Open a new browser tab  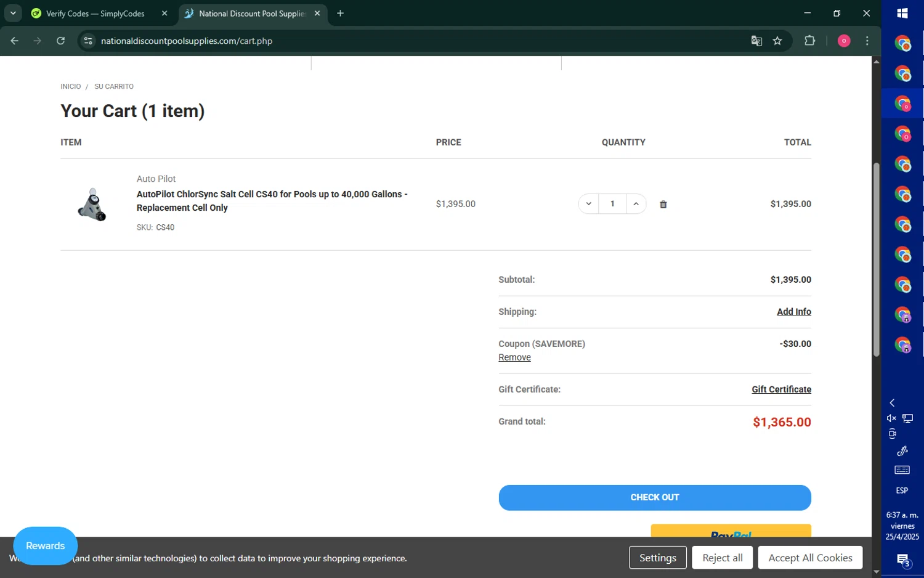click(x=340, y=13)
